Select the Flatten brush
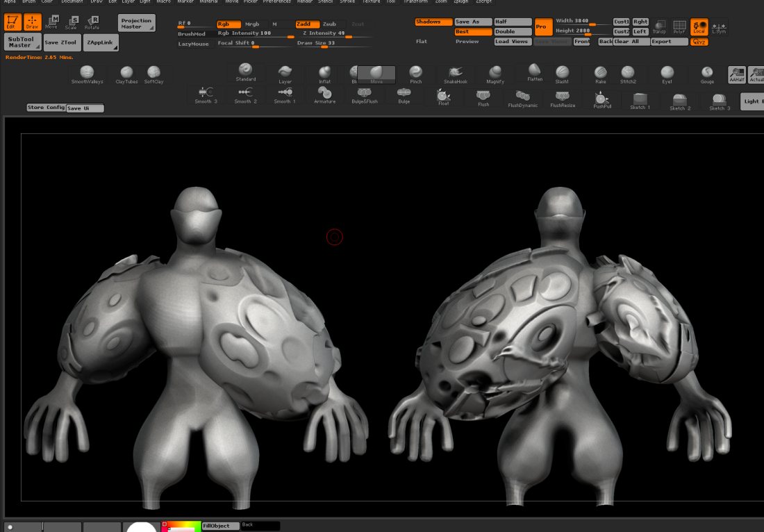The image size is (764, 532). [535, 72]
